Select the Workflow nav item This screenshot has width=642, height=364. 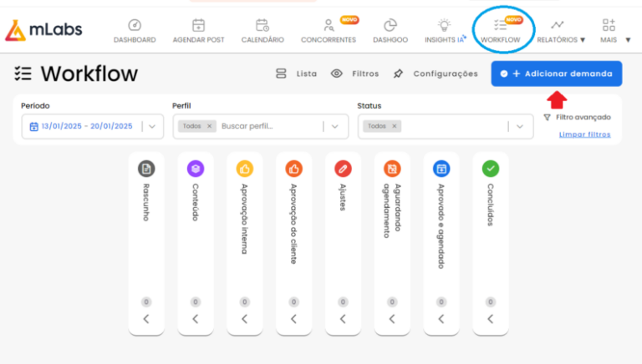point(501,31)
